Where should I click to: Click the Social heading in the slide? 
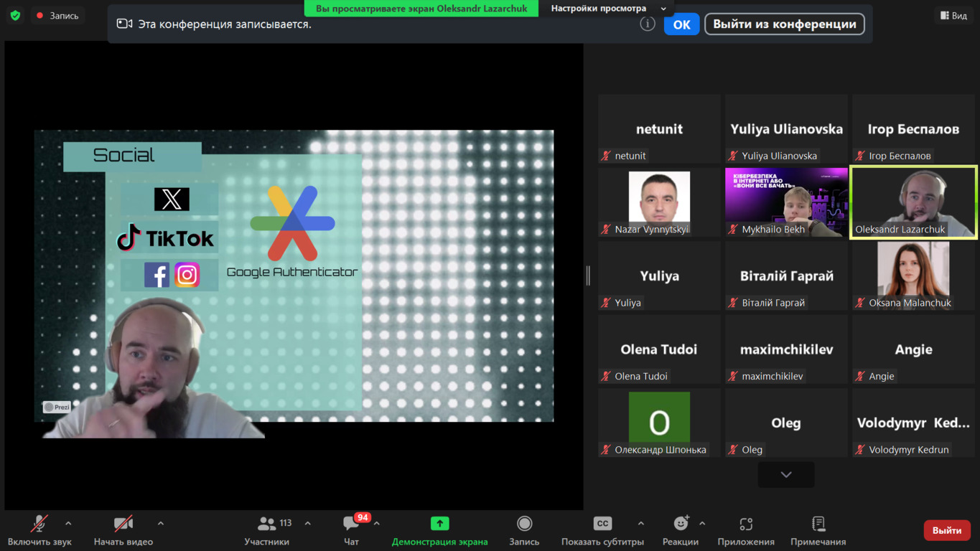pos(123,155)
